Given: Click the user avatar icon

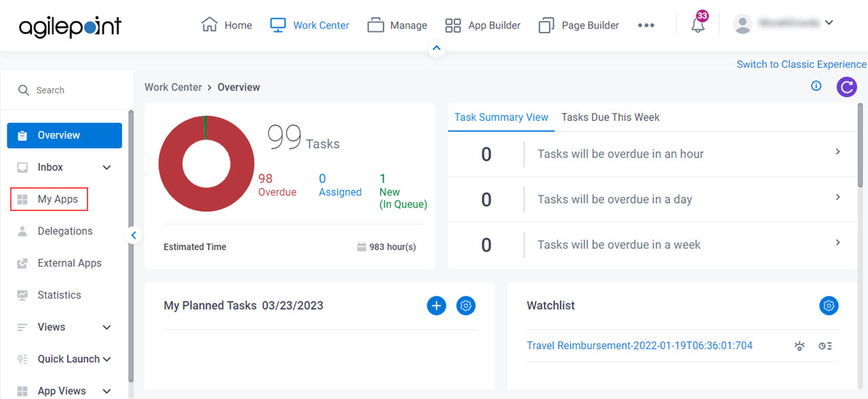Looking at the screenshot, I should [743, 24].
